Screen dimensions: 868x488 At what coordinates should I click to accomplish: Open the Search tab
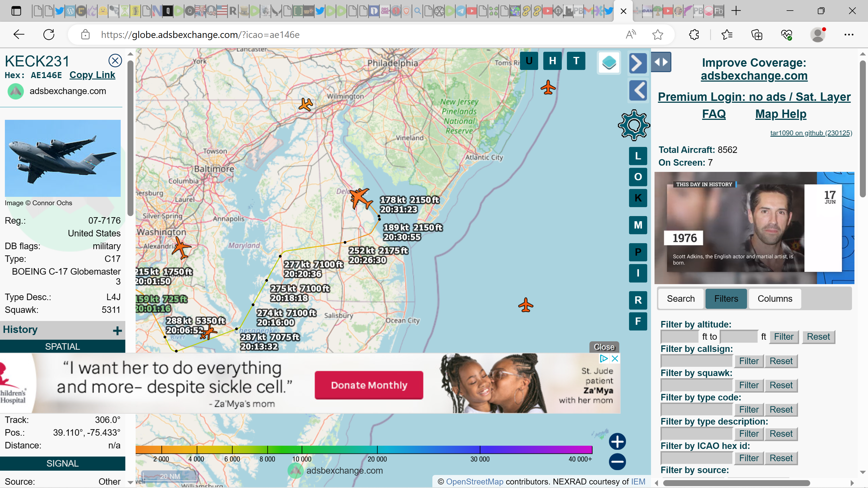681,299
